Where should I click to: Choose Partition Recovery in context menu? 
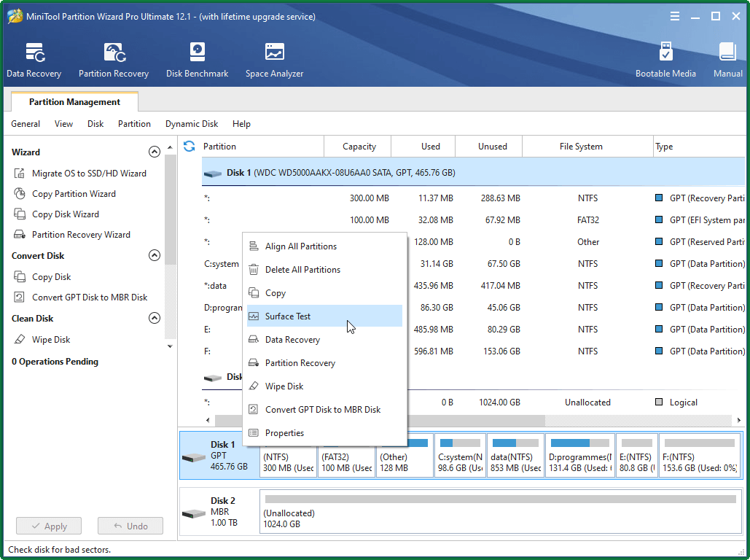pyautogui.click(x=324, y=363)
